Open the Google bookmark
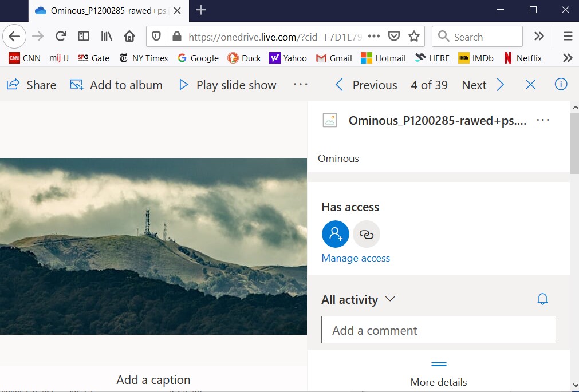This screenshot has width=579, height=392. [x=198, y=58]
